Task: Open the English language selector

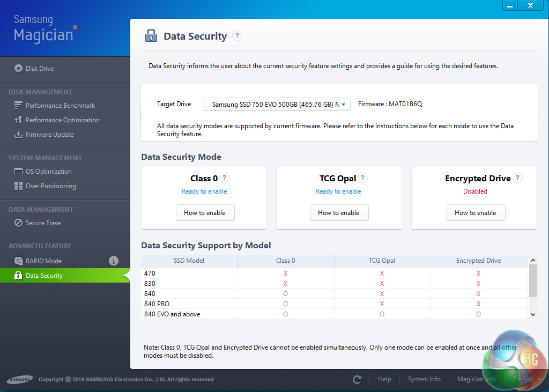Action: [523, 379]
